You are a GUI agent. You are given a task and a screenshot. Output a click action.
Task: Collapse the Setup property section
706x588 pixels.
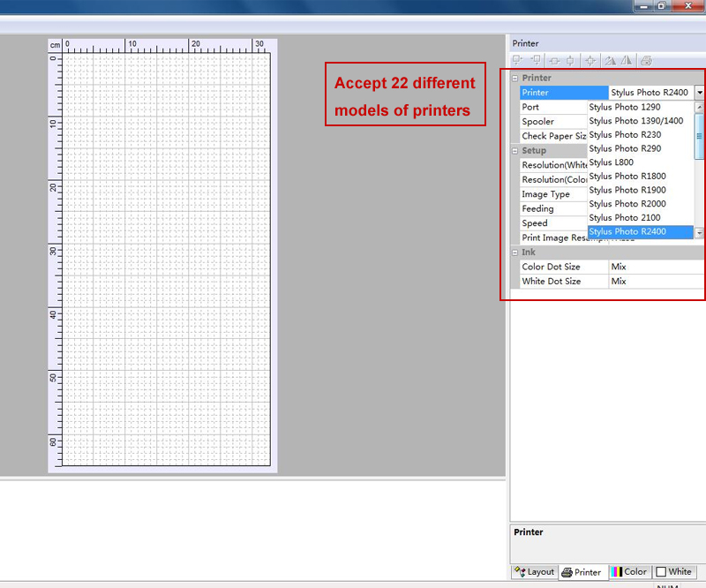coord(514,151)
